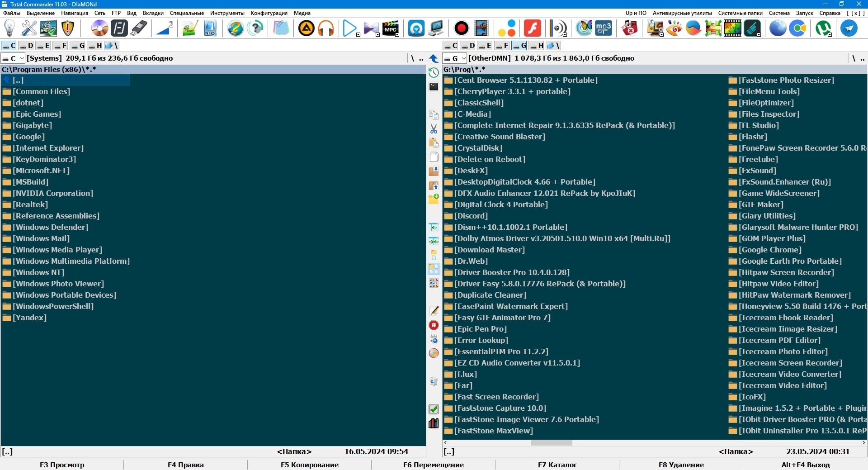Click the mp3 tag tool icon

[x=604, y=28]
